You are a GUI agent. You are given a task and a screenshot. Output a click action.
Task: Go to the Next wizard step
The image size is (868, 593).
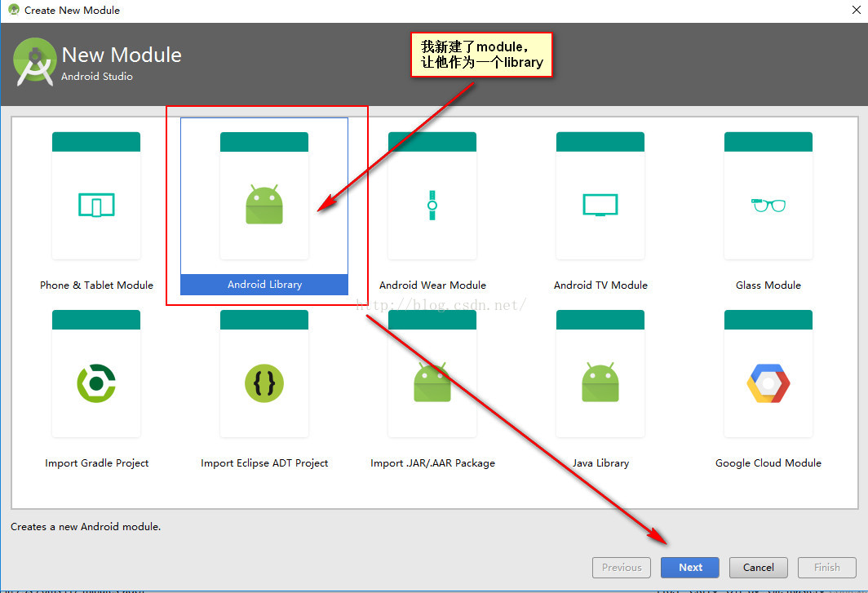690,568
